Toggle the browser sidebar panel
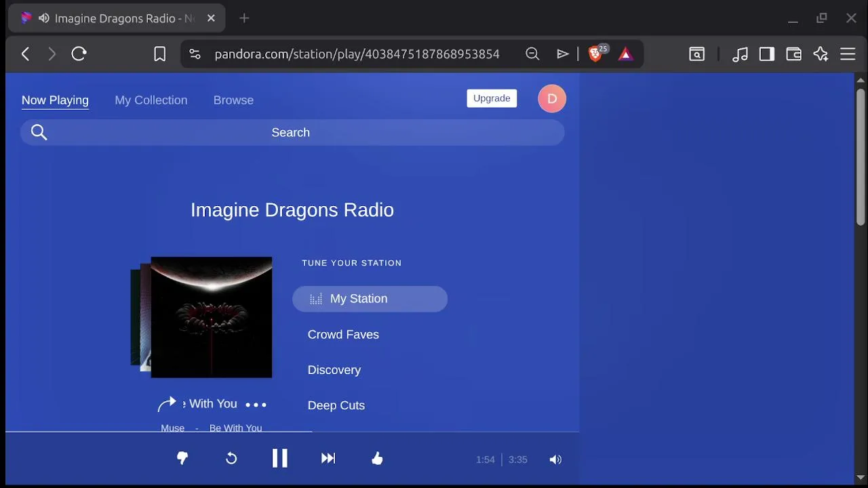 [767, 54]
